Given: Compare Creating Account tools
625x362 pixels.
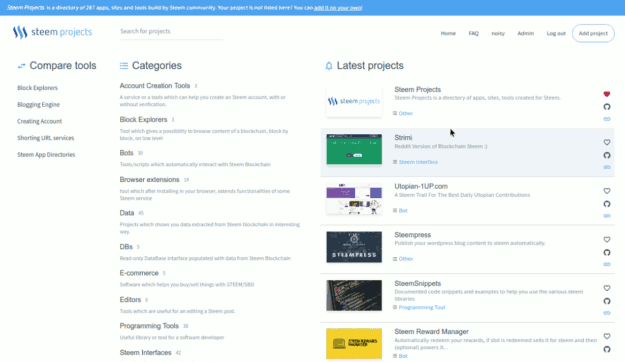Looking at the screenshot, I should 39,121.
